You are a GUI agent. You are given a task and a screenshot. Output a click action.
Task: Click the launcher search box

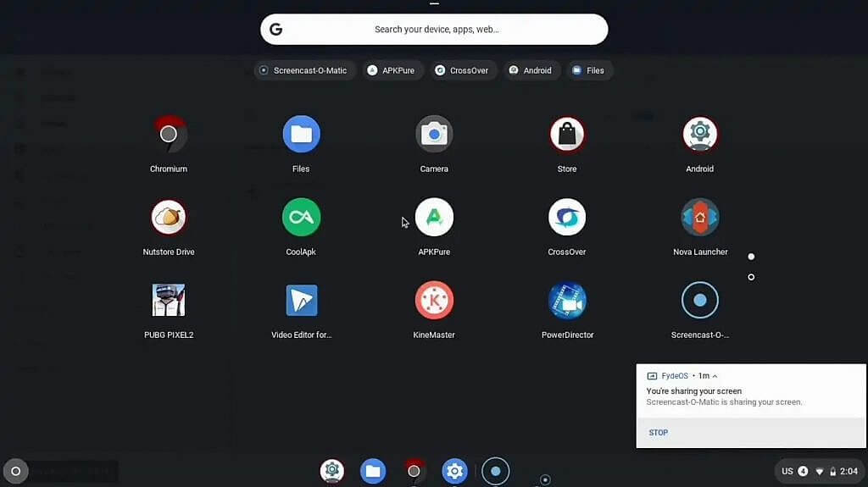[434, 30]
